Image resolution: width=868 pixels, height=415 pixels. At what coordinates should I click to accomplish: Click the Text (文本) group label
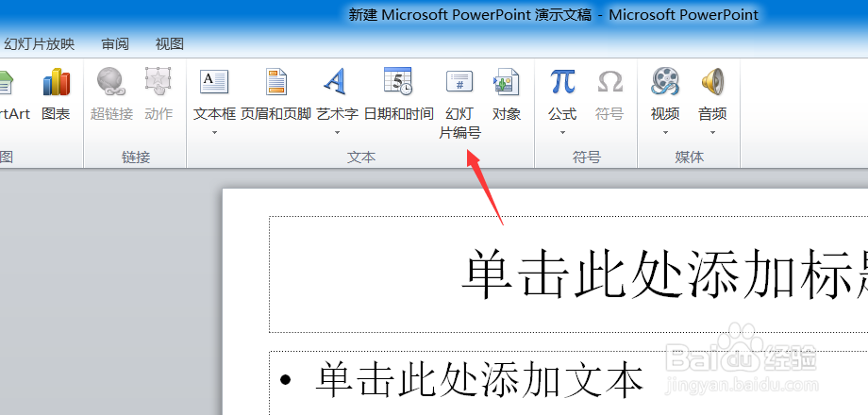click(x=361, y=158)
